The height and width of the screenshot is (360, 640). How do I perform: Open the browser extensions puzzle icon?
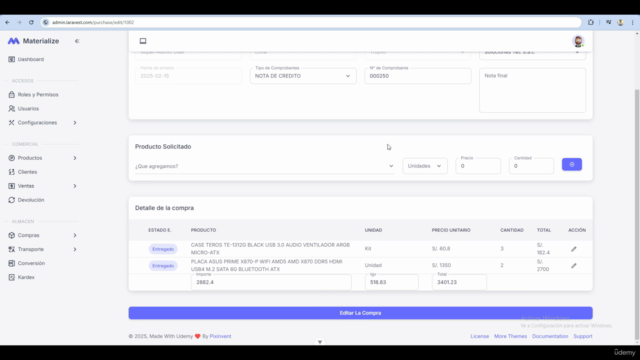(x=591, y=22)
